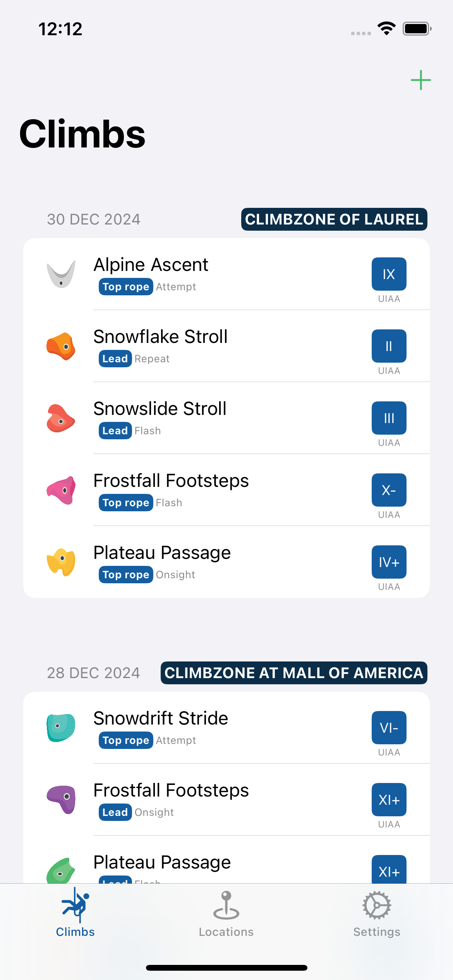Tap the Climbzone at Mall of America badge
This screenshot has height=980, width=453.
pos(294,673)
